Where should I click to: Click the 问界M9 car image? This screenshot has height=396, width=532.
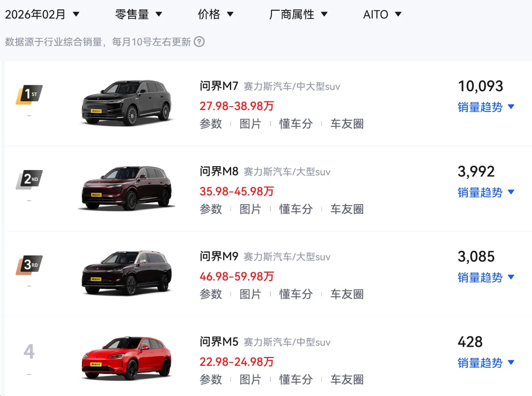(x=127, y=273)
